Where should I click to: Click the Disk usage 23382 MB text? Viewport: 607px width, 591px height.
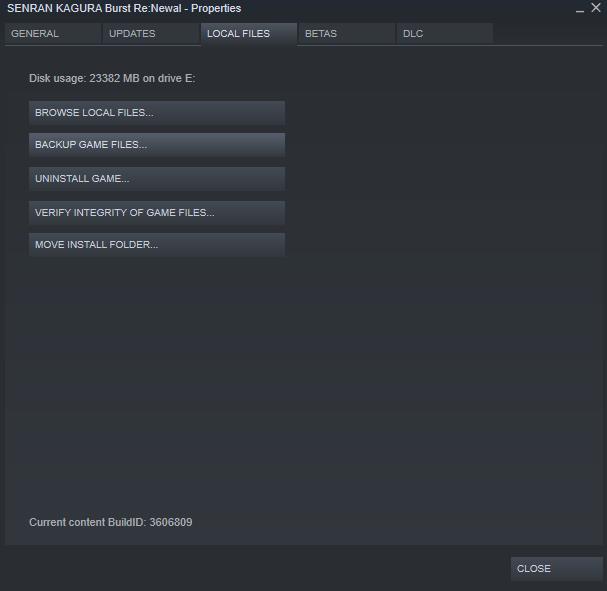112,79
